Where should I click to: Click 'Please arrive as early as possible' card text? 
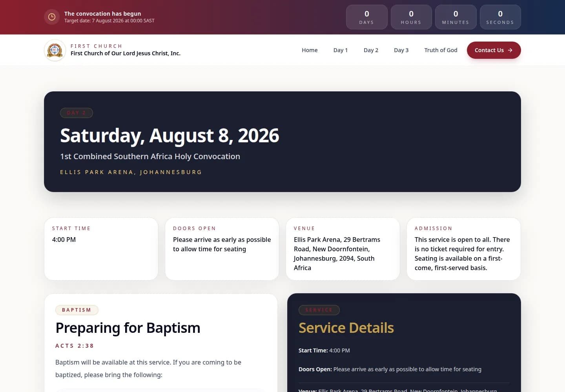222,244
